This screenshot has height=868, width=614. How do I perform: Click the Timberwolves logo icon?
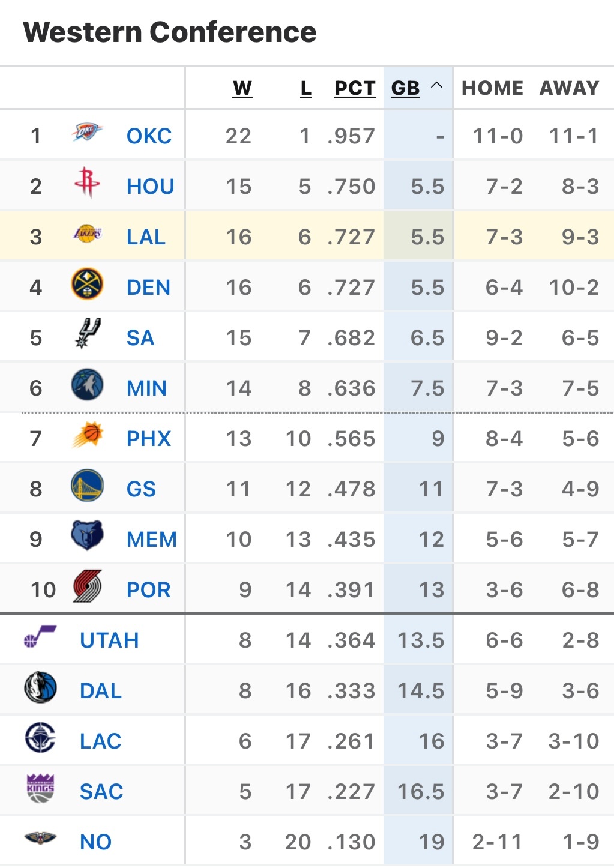point(87,385)
